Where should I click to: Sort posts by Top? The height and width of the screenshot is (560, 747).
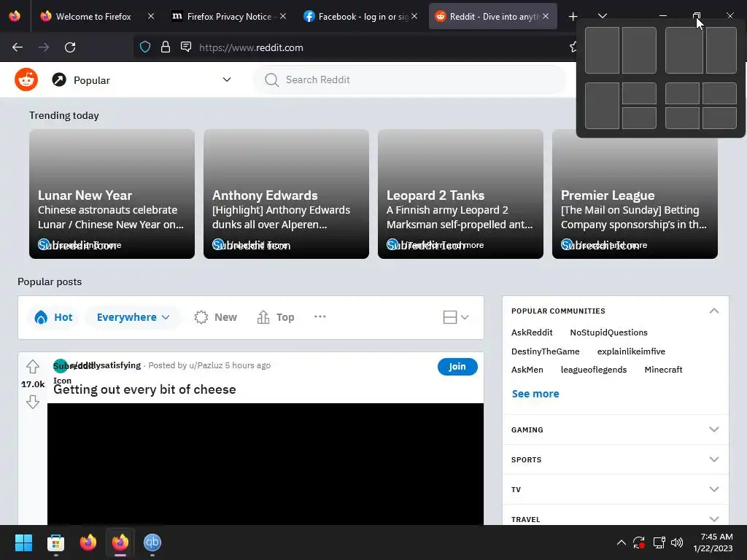tap(276, 317)
